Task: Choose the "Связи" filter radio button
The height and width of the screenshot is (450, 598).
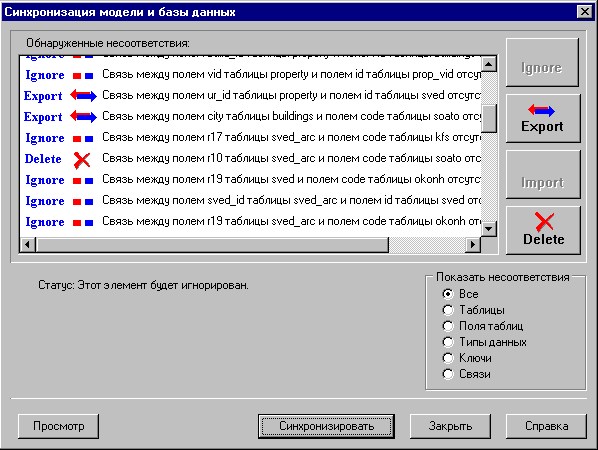Action: 448,374
